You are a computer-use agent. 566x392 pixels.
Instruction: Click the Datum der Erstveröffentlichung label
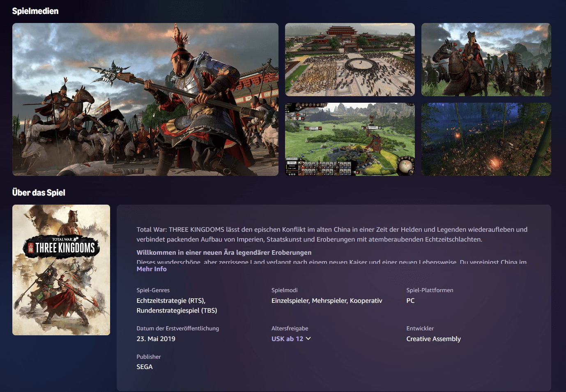(x=177, y=328)
